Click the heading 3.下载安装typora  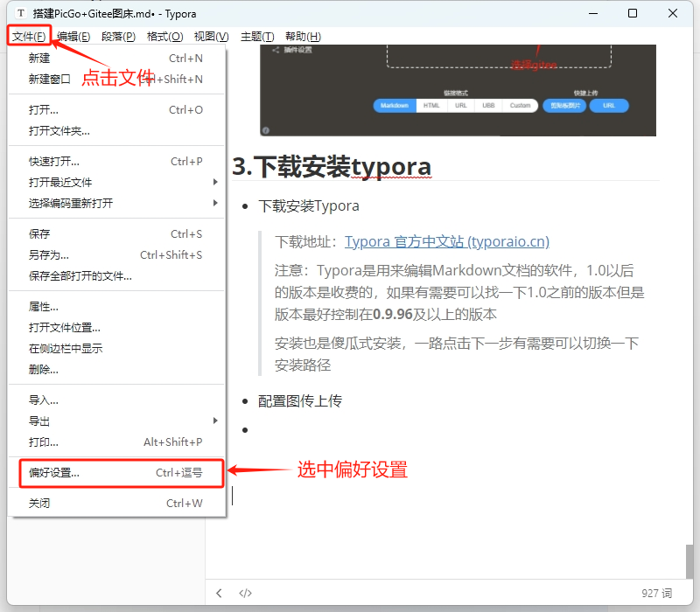[332, 166]
